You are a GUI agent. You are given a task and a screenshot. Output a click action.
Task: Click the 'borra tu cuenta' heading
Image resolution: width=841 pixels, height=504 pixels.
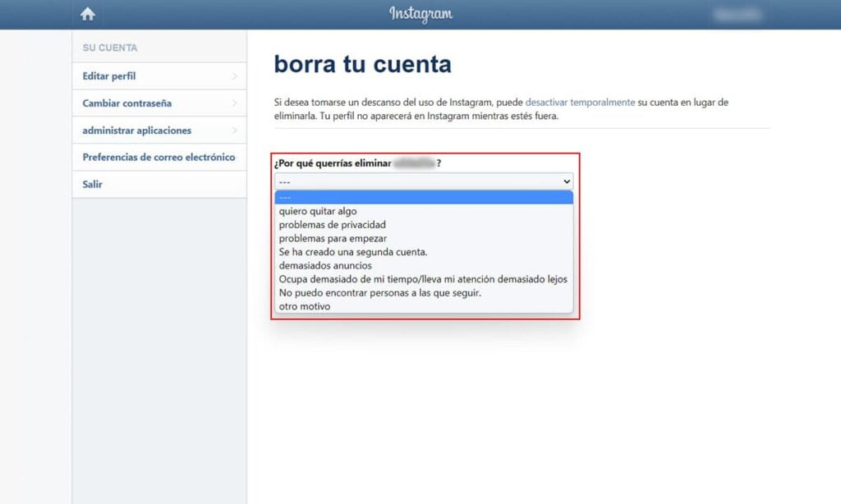[362, 64]
